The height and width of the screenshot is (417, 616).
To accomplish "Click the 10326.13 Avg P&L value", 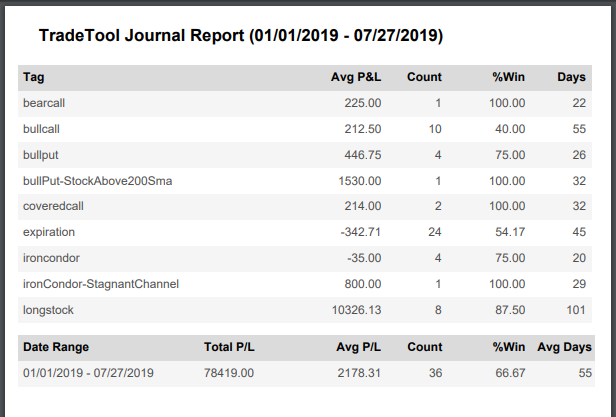I will [356, 310].
